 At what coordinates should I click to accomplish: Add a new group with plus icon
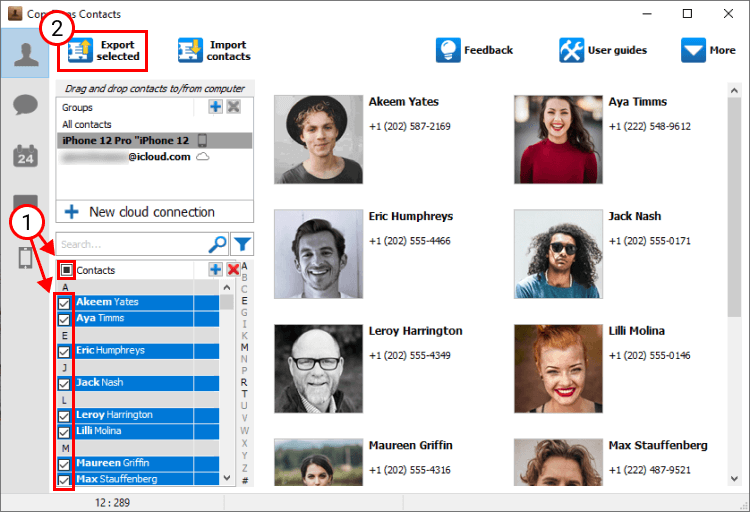point(215,107)
